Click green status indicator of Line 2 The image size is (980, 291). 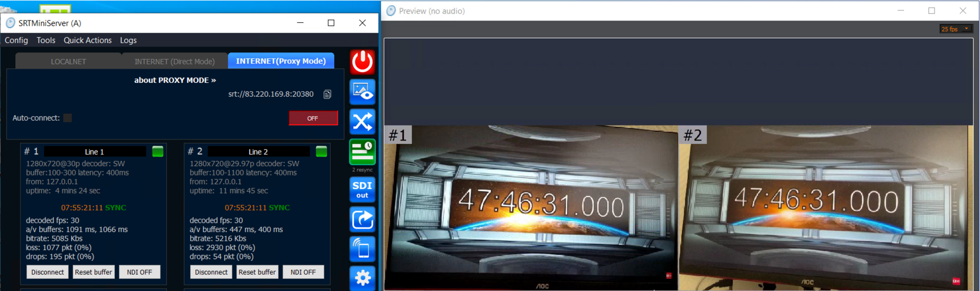(x=321, y=152)
